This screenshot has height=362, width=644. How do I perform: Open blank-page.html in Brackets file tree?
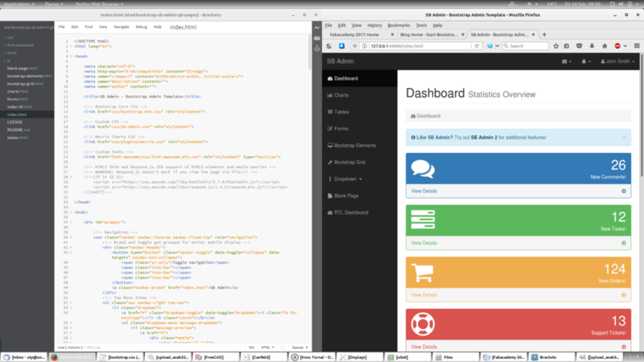22,68
